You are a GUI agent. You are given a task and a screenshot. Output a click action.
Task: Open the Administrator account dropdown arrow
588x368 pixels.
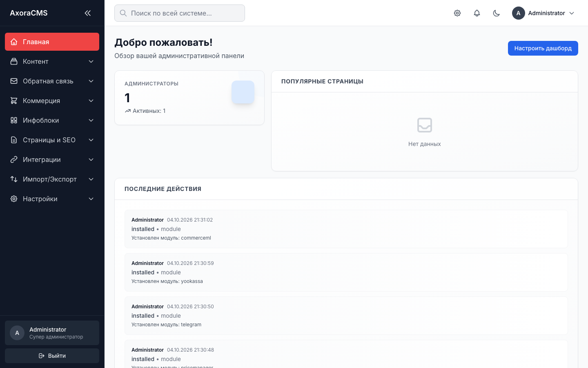[x=572, y=13]
